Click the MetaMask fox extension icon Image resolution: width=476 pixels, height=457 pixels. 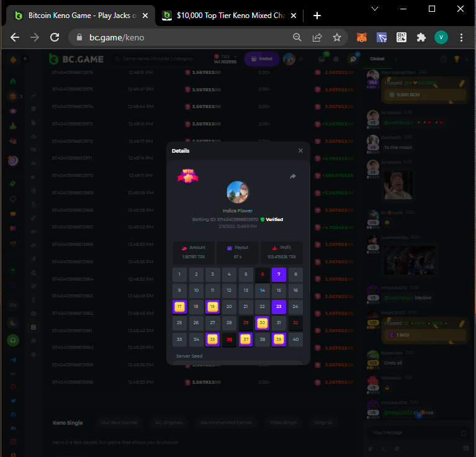pos(361,37)
